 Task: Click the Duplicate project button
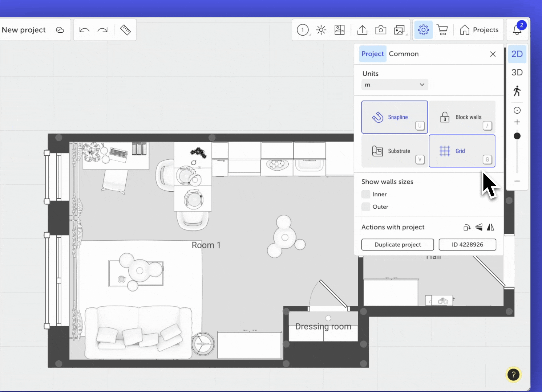click(397, 245)
